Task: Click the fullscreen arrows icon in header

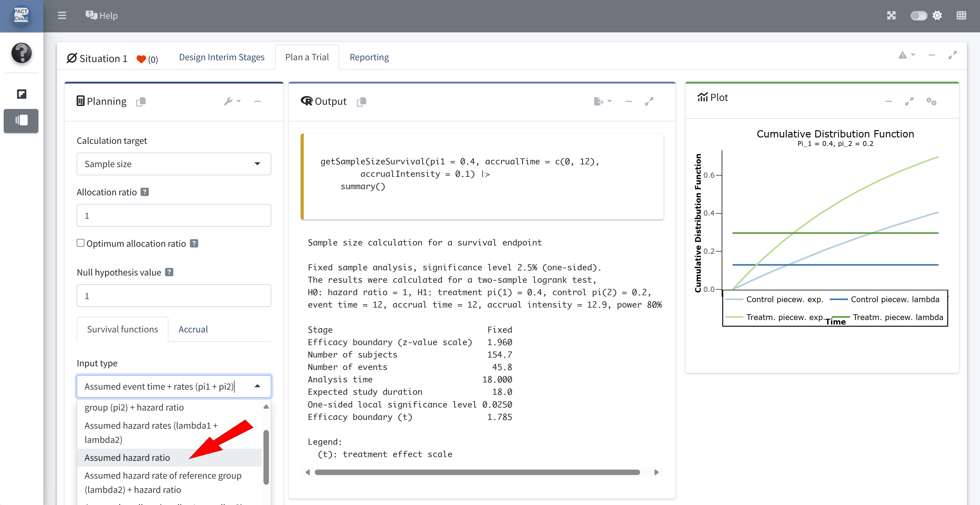Action: pyautogui.click(x=891, y=15)
